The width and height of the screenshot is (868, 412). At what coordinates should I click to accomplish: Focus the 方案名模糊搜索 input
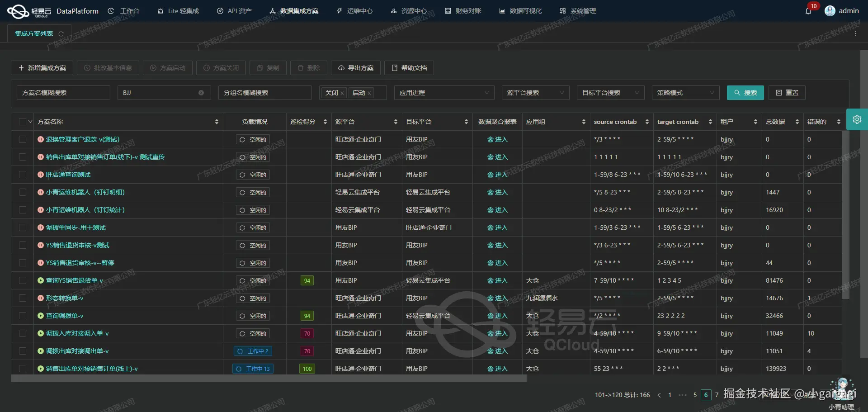click(63, 93)
